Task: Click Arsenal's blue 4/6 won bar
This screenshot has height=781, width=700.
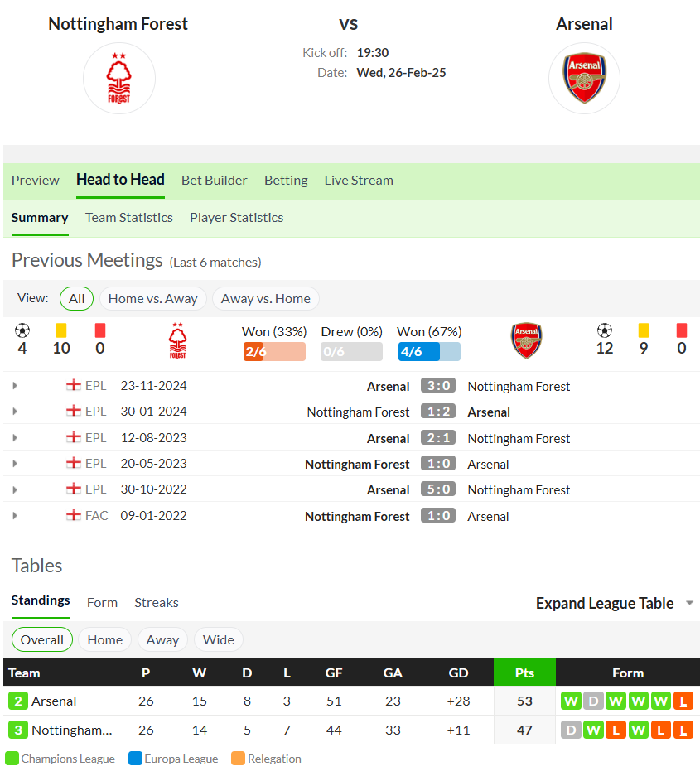Action: point(429,352)
